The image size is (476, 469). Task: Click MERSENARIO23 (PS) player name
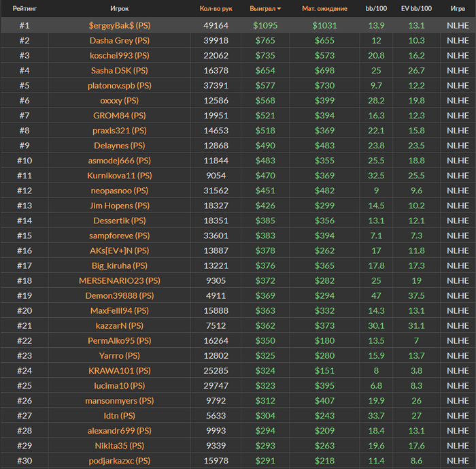click(x=120, y=280)
